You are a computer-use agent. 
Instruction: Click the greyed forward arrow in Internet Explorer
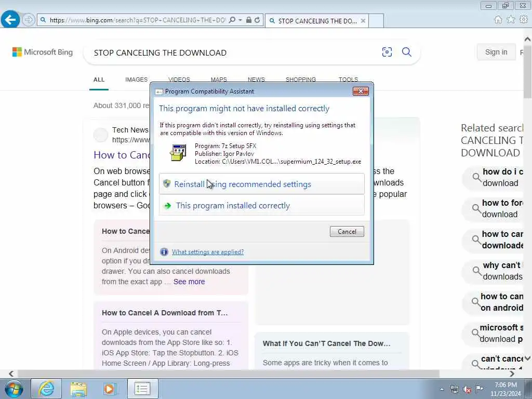point(29,20)
